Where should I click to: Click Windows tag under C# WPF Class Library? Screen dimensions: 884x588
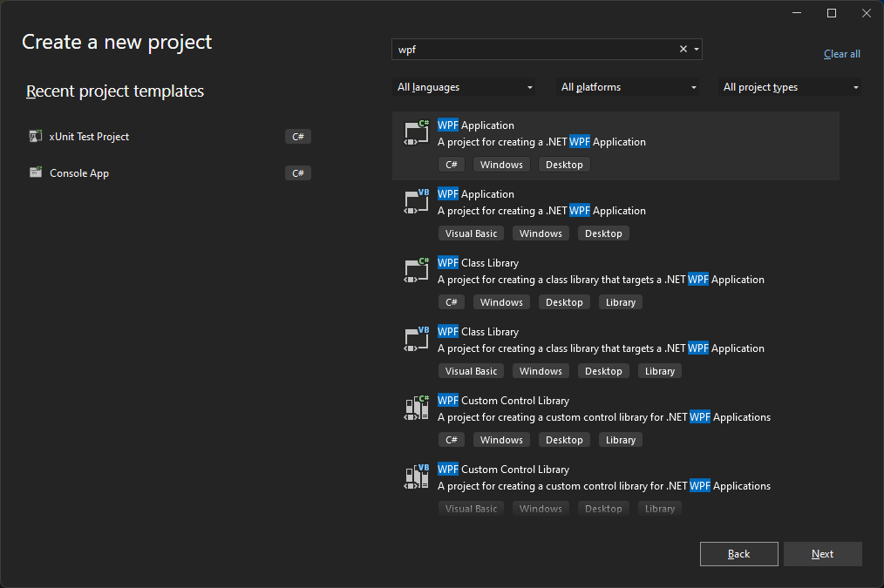501,302
